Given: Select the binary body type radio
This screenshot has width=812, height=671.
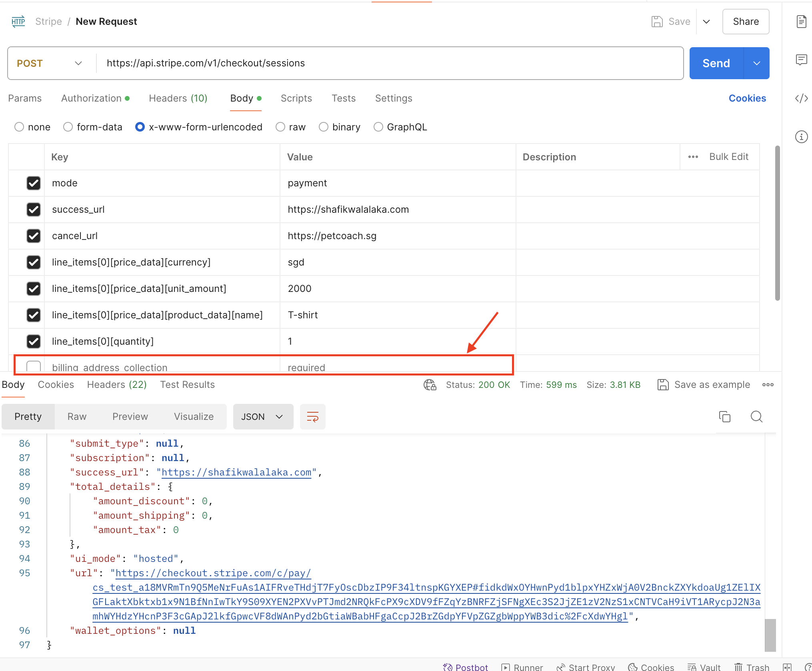Looking at the screenshot, I should click(x=324, y=127).
